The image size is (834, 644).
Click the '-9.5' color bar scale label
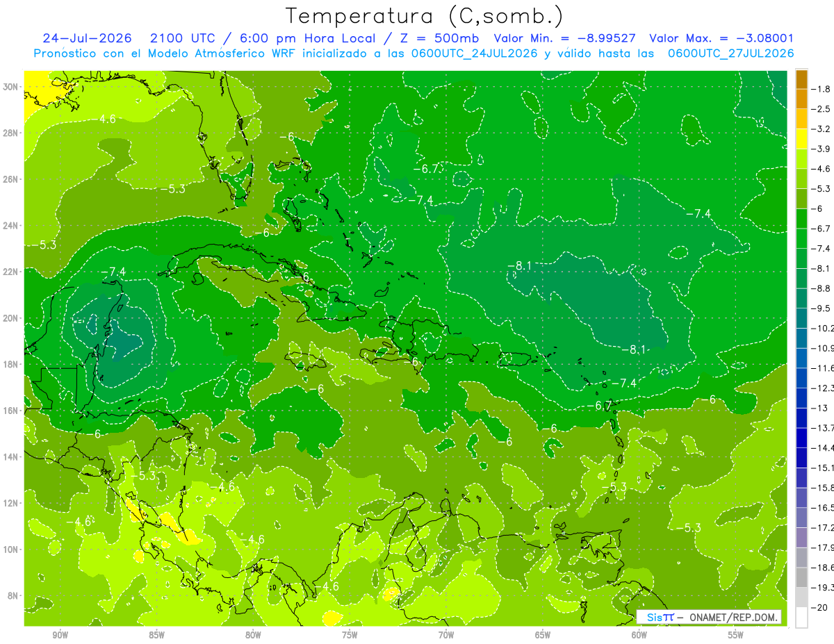click(821, 308)
